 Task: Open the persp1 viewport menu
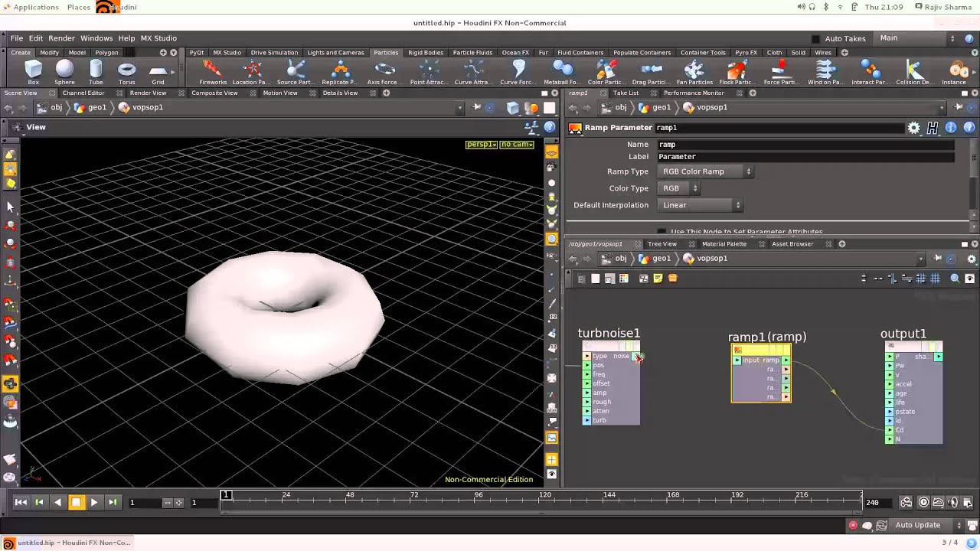[x=482, y=144]
